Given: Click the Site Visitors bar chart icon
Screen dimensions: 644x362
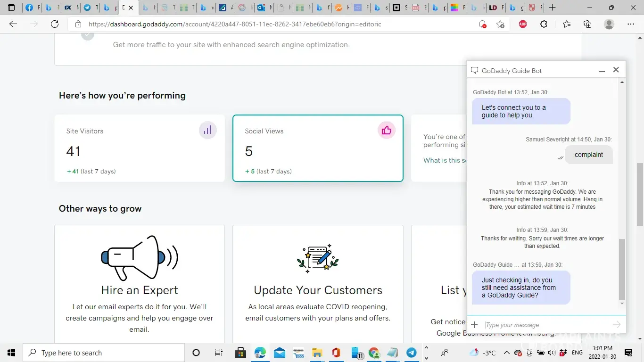Looking at the screenshot, I should point(207,131).
